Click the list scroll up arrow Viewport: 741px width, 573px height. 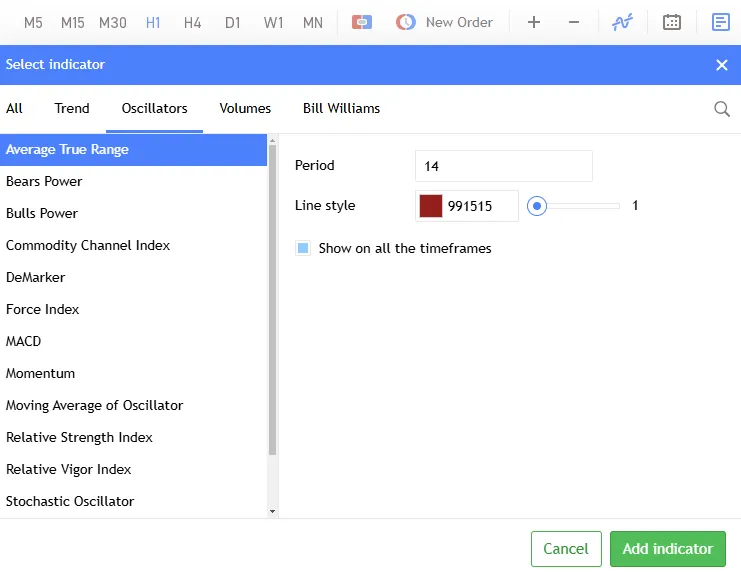(272, 140)
